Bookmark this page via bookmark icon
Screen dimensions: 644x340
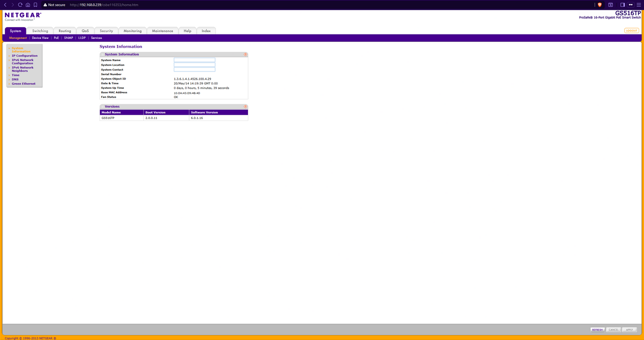pyautogui.click(x=35, y=5)
